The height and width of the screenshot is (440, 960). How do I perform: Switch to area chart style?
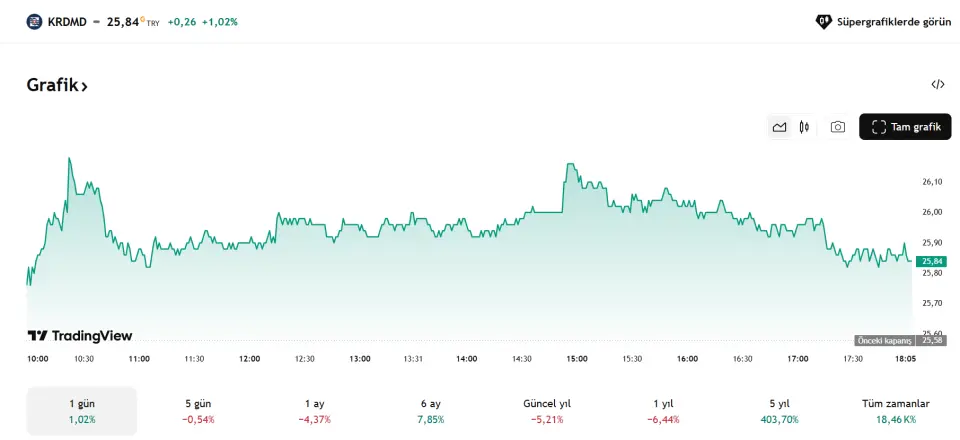click(x=779, y=127)
